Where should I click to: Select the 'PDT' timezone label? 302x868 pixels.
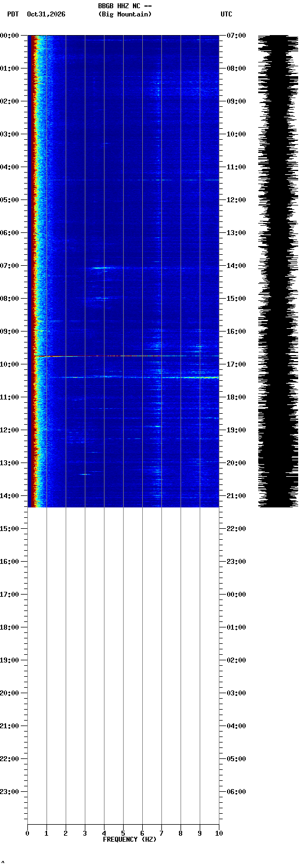(x=13, y=14)
